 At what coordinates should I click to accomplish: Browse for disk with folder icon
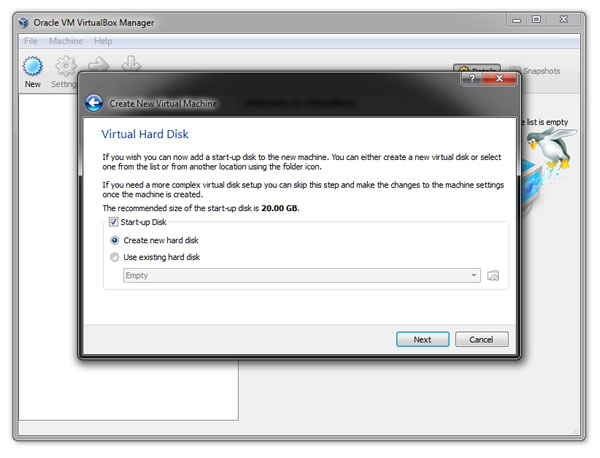pyautogui.click(x=493, y=275)
